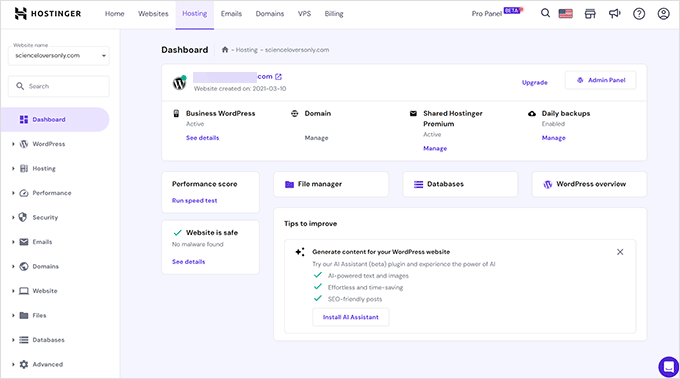Open Pro Panel beta link
This screenshot has height=379, width=680.
[497, 13]
